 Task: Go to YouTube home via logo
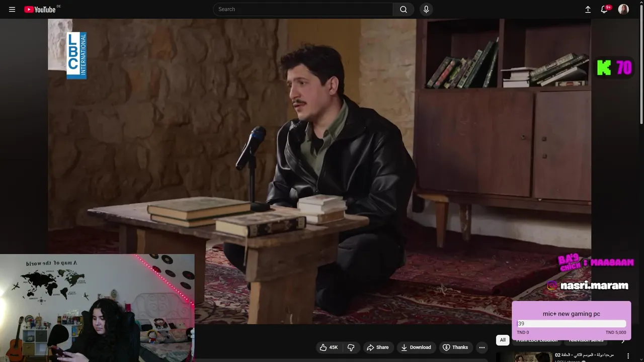pyautogui.click(x=40, y=9)
